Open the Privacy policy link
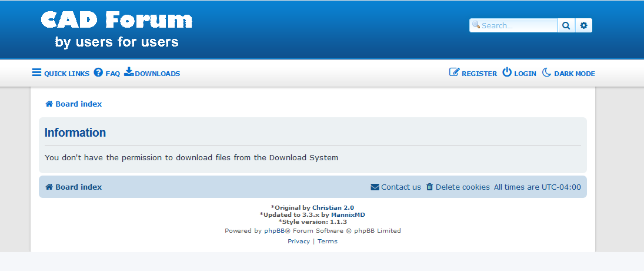Image resolution: width=644 pixels, height=271 pixels. (298, 242)
